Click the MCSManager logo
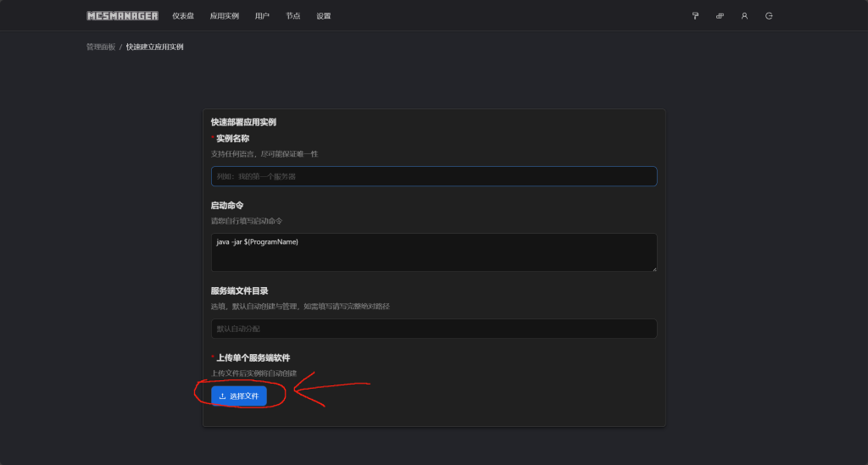 coord(122,16)
